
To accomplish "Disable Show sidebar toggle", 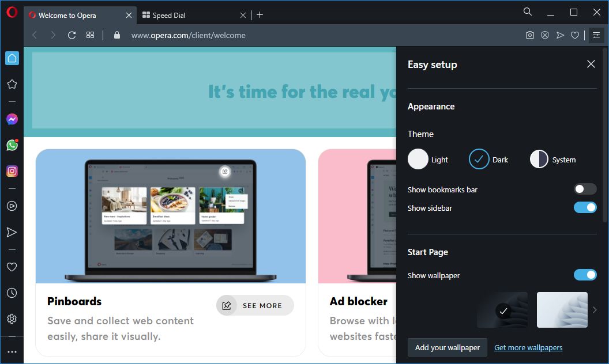I will click(585, 207).
